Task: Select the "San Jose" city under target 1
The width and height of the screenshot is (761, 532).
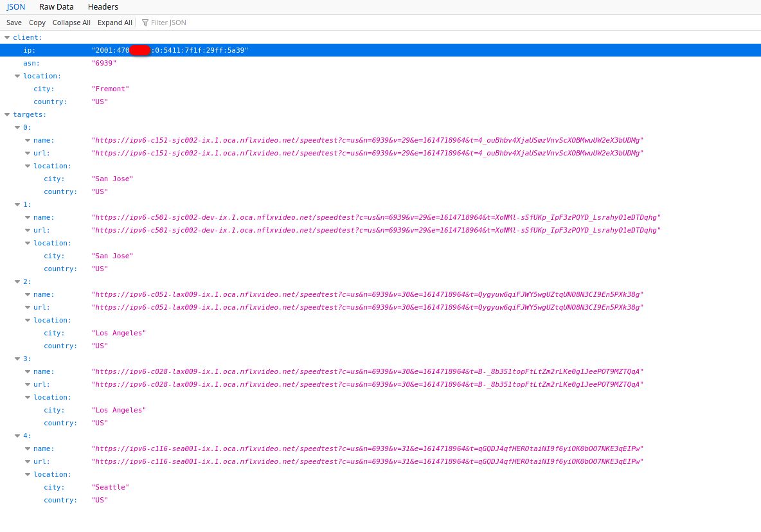Action: tap(112, 256)
